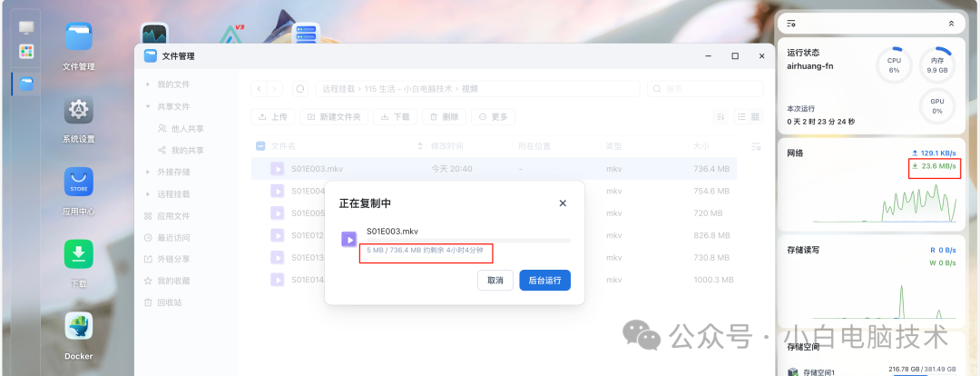This screenshot has width=980, height=376.
Task: Expand the 远程挂载 tree node
Action: coord(148,194)
